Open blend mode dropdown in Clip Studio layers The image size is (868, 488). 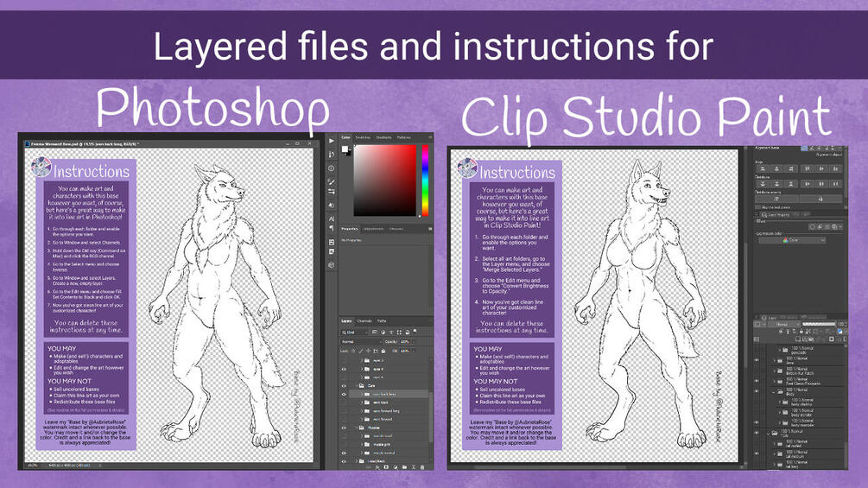(785, 324)
